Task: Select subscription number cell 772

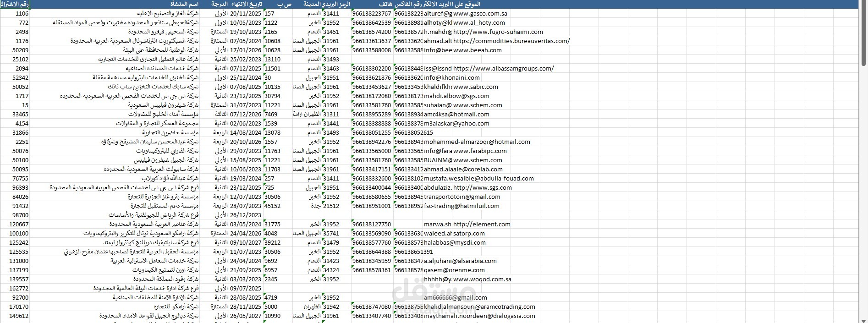Action: (15, 22)
